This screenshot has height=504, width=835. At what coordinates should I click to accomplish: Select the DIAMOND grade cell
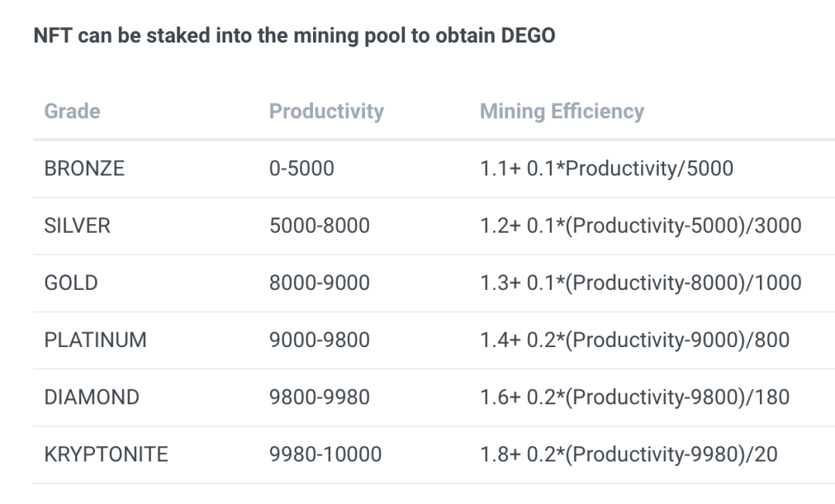tap(92, 397)
